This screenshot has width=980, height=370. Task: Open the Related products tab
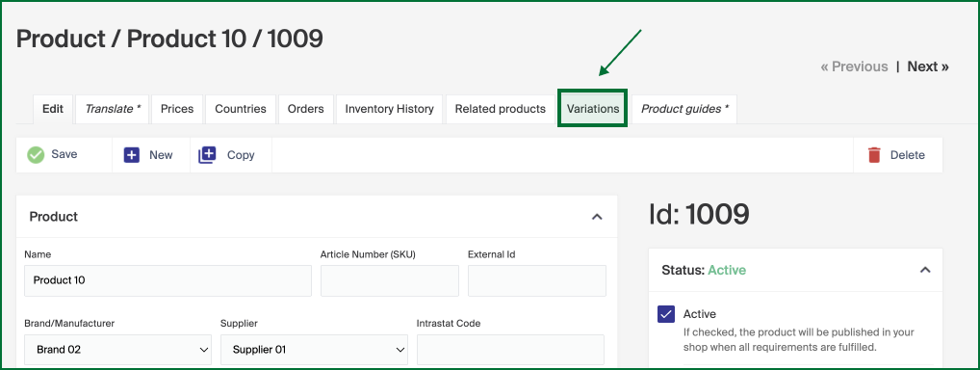click(500, 109)
